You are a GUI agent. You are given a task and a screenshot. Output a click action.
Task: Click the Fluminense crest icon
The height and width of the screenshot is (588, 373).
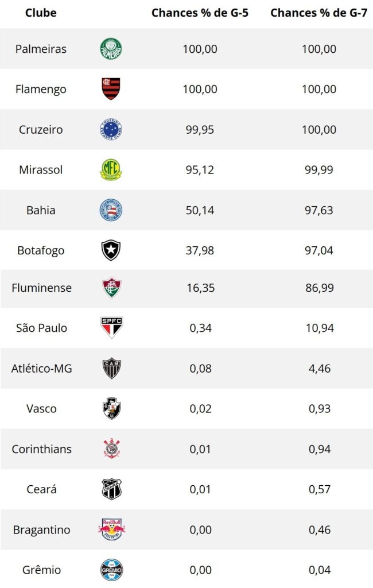pos(111,288)
